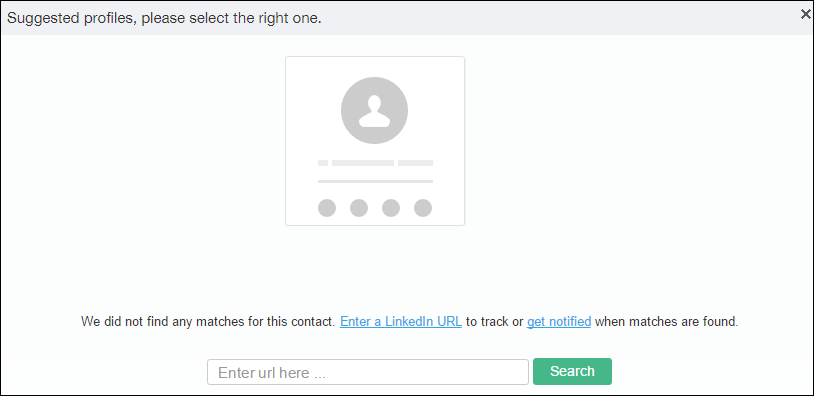Viewport: 814px width, 396px height.
Task: Click empty gray header bar area
Action: 561,19
